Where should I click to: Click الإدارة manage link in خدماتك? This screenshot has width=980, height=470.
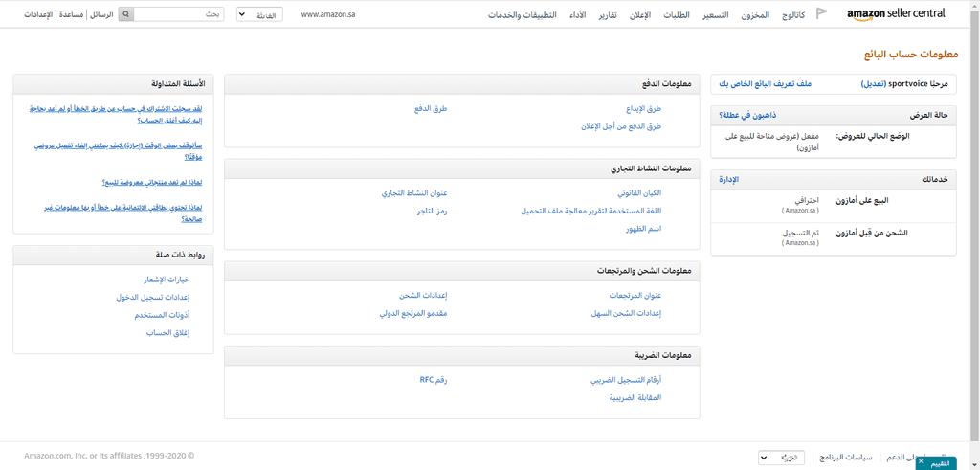click(x=728, y=179)
